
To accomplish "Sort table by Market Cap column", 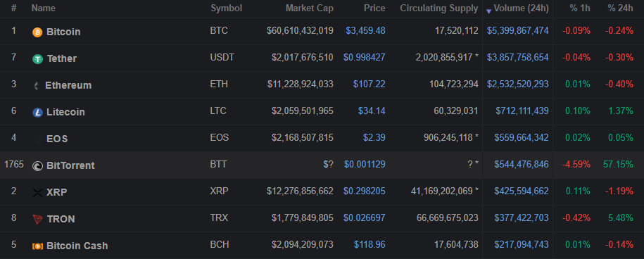I will tap(309, 8).
